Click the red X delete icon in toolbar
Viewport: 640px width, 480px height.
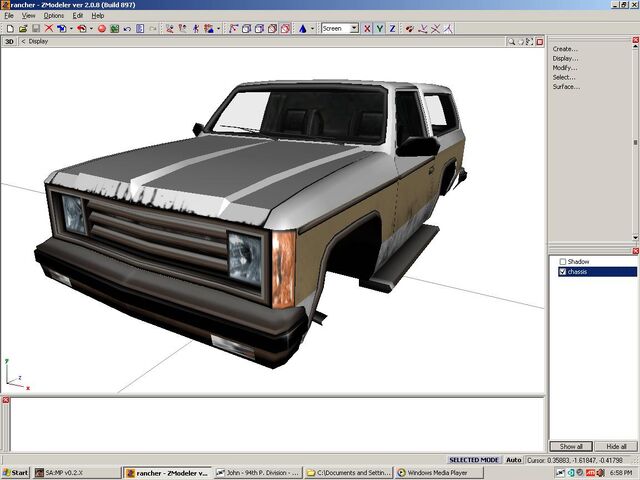click(49, 29)
